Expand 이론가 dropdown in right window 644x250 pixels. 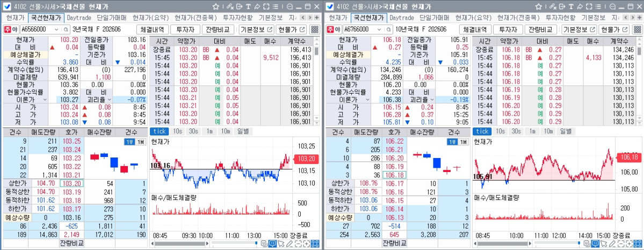pyautogui.click(x=367, y=99)
